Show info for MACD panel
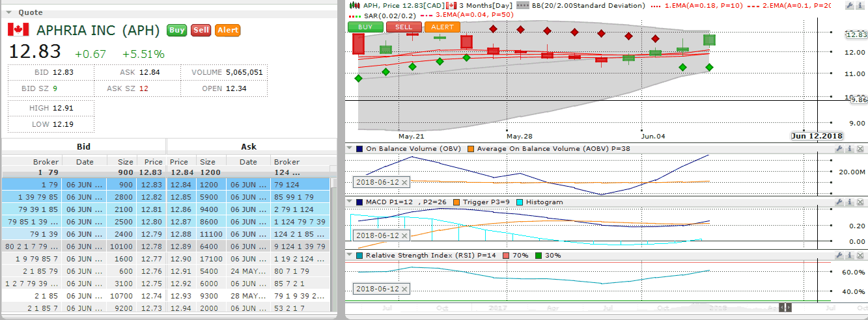 [849, 202]
